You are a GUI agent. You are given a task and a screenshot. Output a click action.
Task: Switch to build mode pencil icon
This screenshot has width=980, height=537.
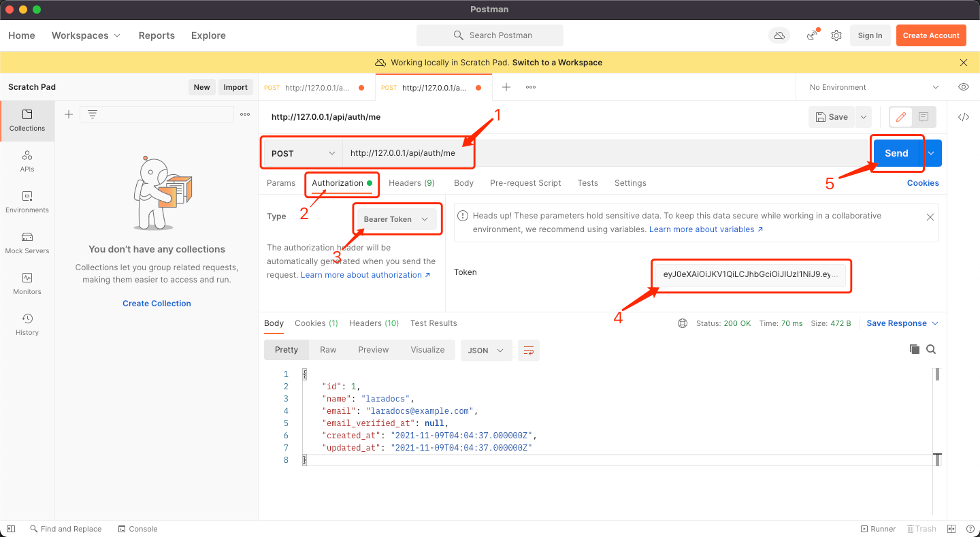coord(901,117)
